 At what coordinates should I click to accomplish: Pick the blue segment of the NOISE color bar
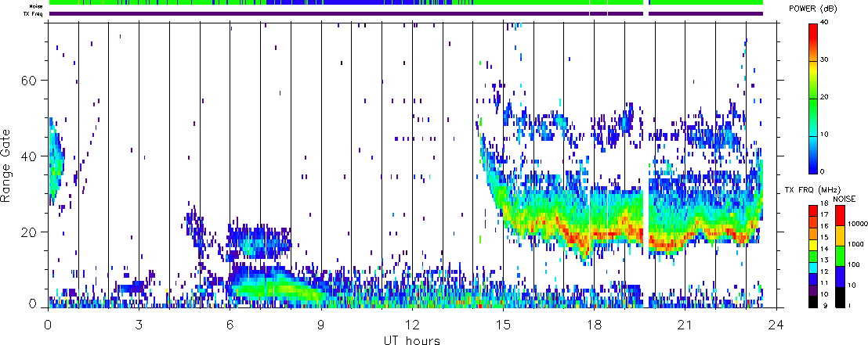(839, 276)
